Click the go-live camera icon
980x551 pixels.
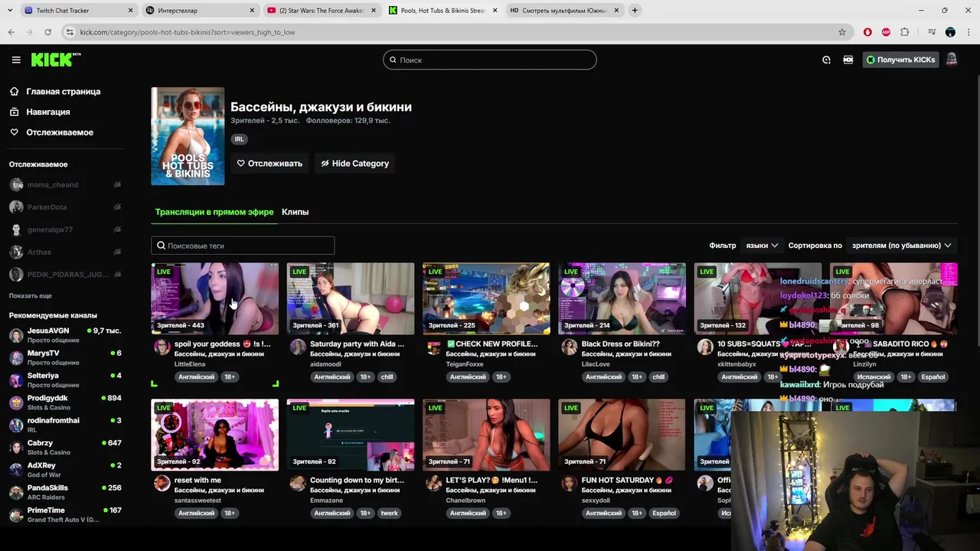tap(848, 60)
